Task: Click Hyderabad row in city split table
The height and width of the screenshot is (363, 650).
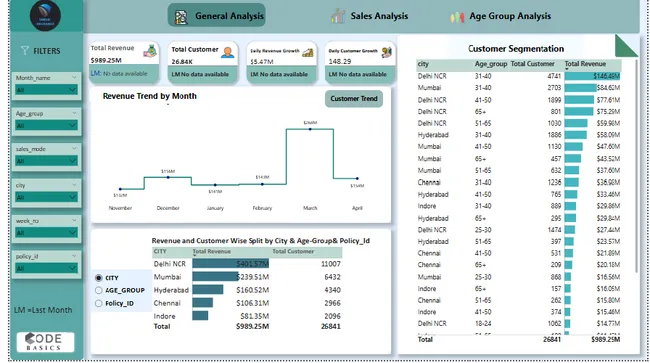Action: 247,290
